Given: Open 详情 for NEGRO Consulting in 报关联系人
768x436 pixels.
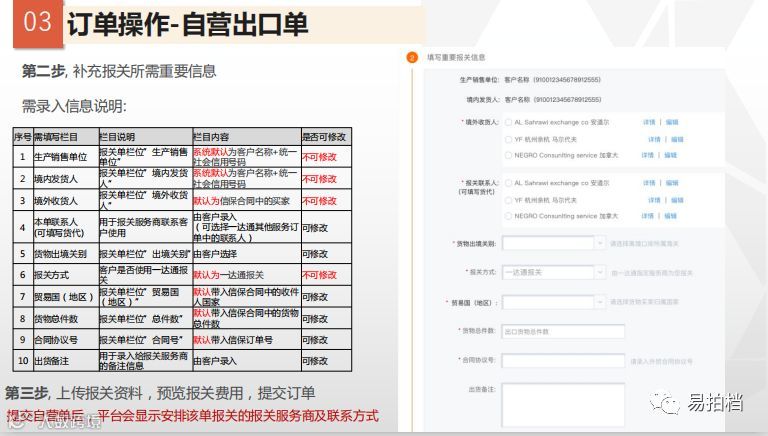Looking at the screenshot, I should 648,216.
